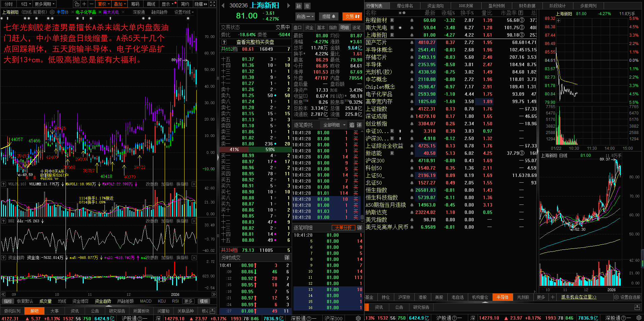Image resolution: width=644 pixels, height=321 pixels.
Task: Open the 研究报告 tab in the left panel
Action: point(117,311)
